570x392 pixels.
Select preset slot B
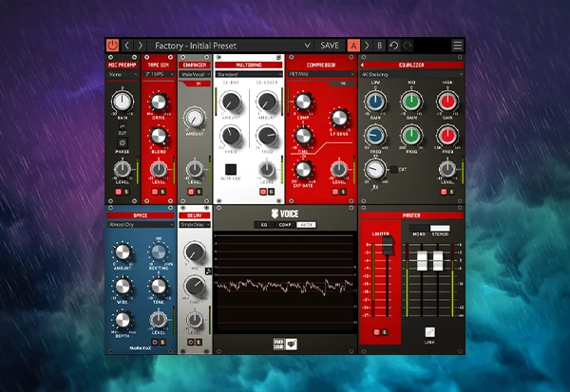[x=379, y=46]
